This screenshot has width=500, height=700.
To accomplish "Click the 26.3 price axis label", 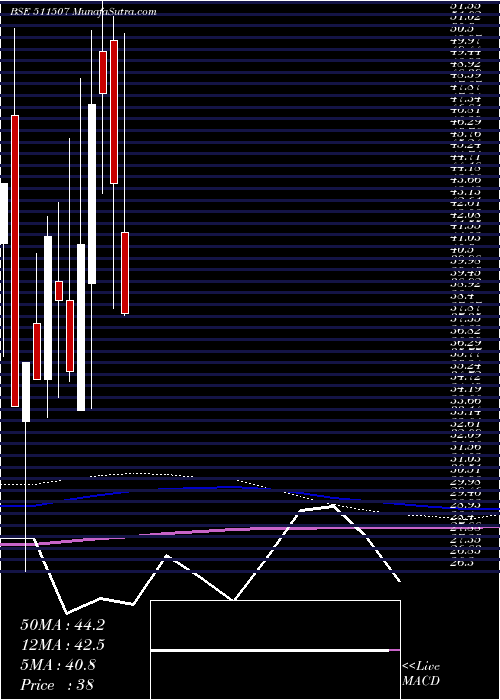I will point(461,563).
